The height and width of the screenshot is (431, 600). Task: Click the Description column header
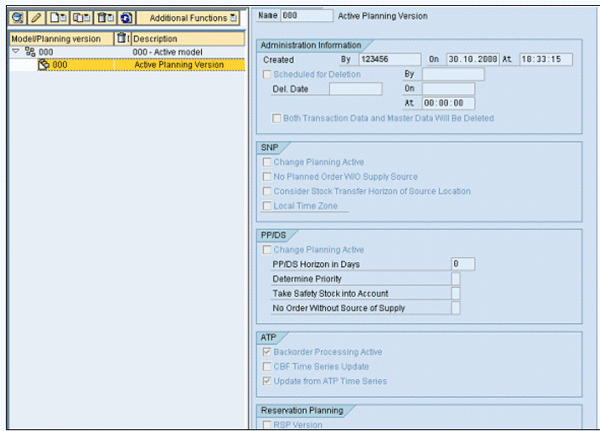[x=185, y=38]
